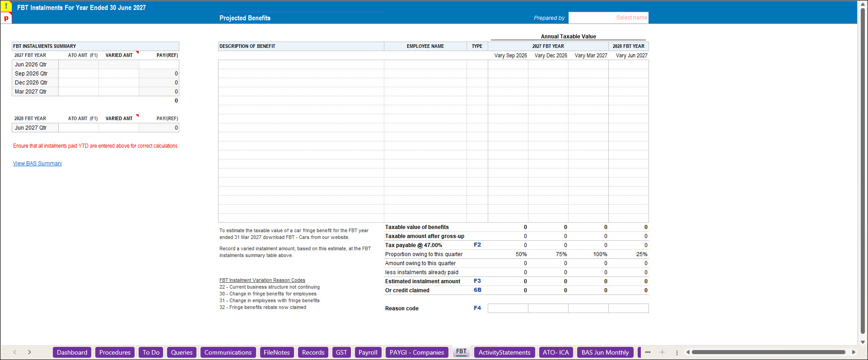
Task: Switch to the Dashboard tab
Action: 72,352
